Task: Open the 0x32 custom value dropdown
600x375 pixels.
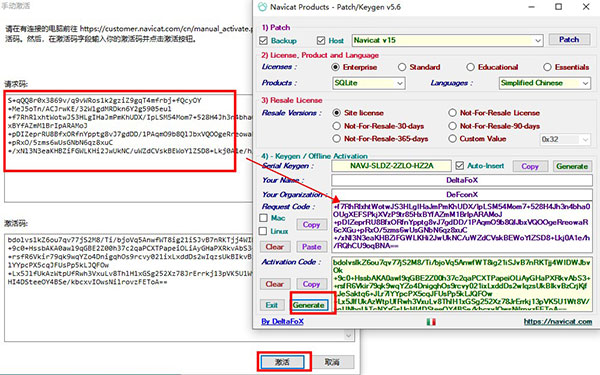Action: 565,139
